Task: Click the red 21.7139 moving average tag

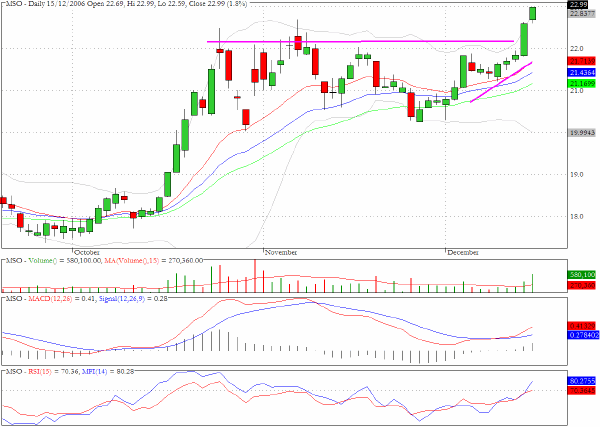Action: pyautogui.click(x=583, y=61)
